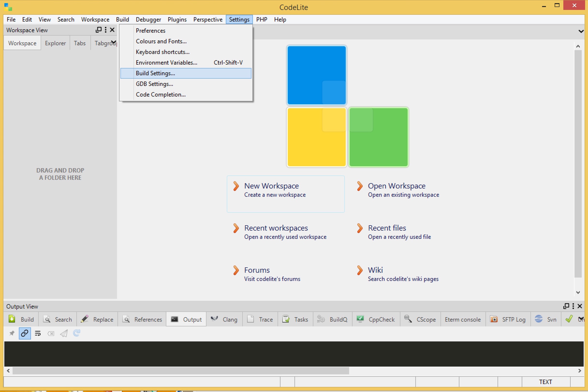Switch to the Svn tab

[546, 319]
